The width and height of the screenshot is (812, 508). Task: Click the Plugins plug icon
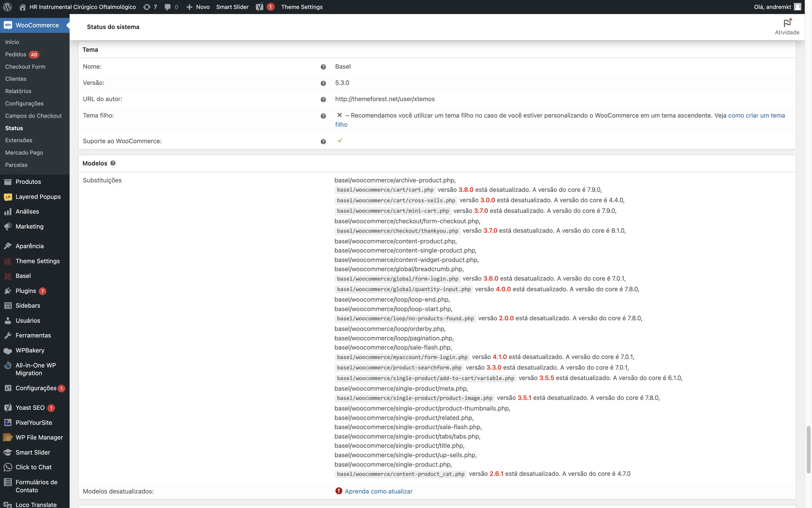8,291
